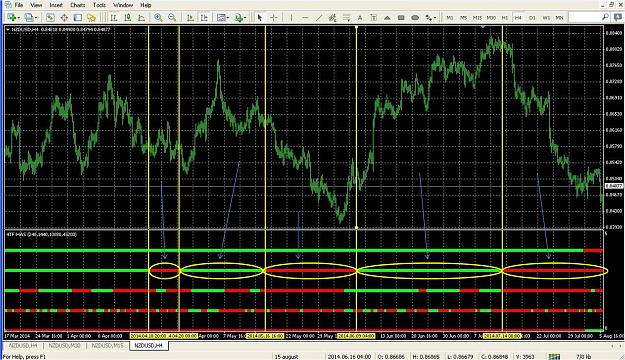Select the text label tool
Image resolution: width=625 pixels, height=360 pixels.
pos(373,18)
